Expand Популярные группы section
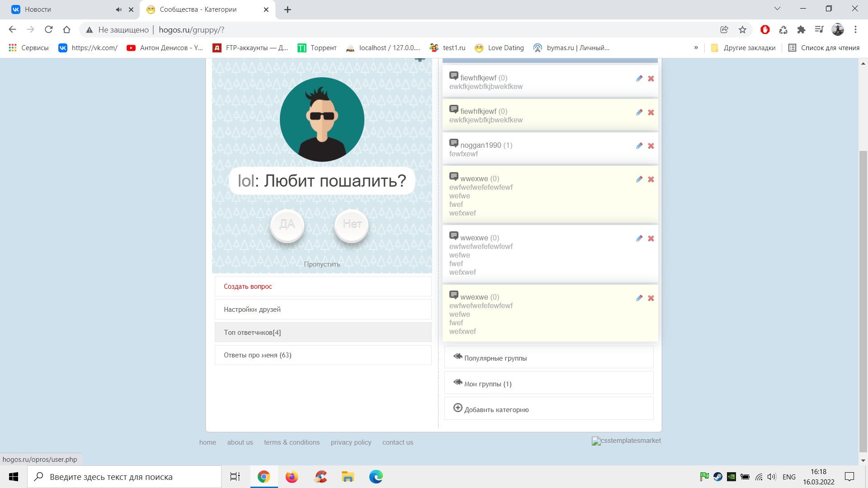This screenshot has width=868, height=488. point(495,358)
